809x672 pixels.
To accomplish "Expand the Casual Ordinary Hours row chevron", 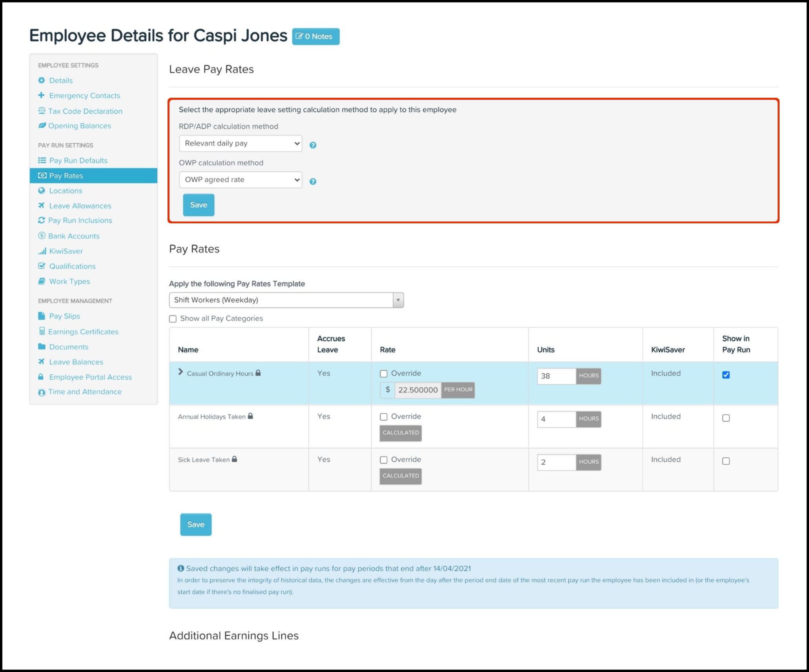I will pos(180,372).
